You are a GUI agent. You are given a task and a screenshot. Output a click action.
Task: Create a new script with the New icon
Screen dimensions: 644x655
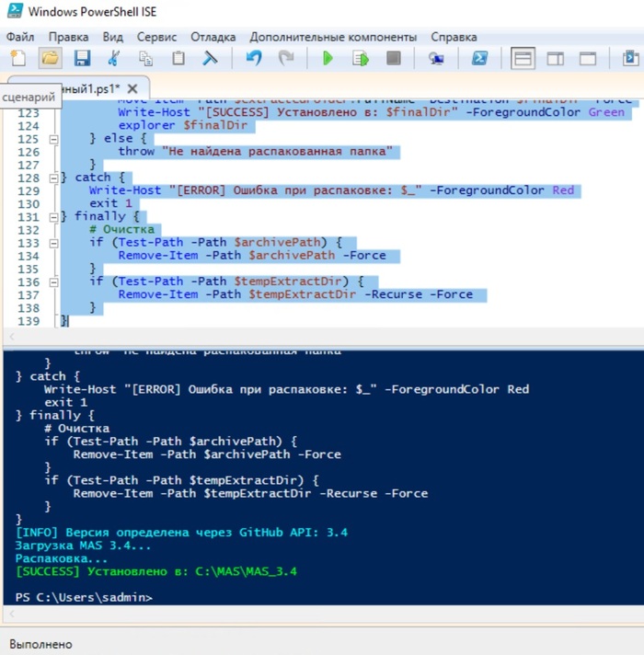18,59
